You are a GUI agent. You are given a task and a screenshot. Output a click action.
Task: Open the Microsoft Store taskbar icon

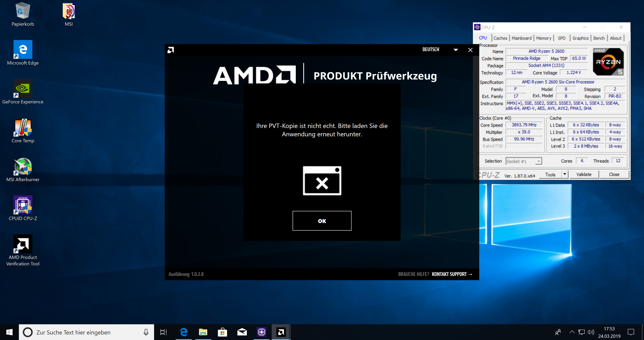(x=222, y=332)
